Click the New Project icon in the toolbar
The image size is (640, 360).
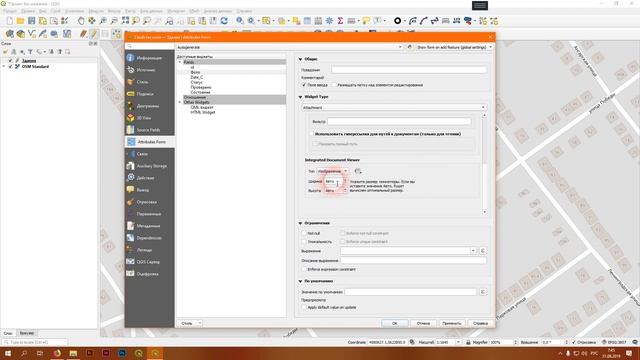[x=9, y=21]
